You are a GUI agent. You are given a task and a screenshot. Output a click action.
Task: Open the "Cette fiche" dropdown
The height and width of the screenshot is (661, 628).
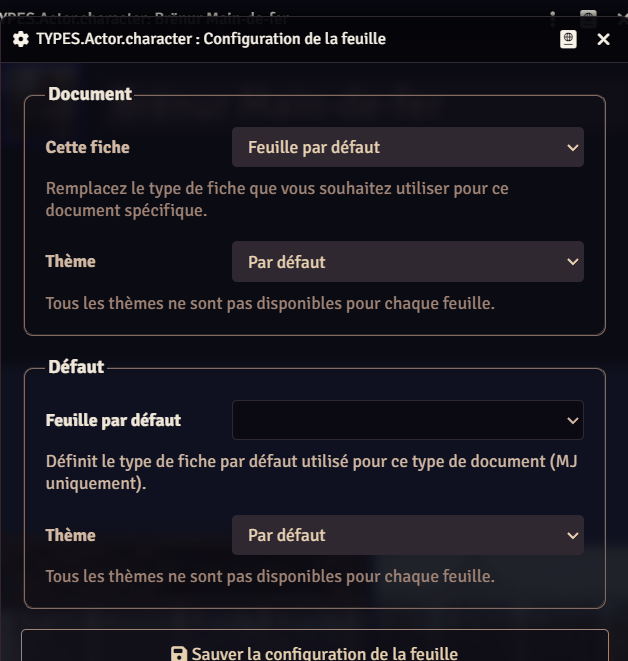click(x=408, y=147)
